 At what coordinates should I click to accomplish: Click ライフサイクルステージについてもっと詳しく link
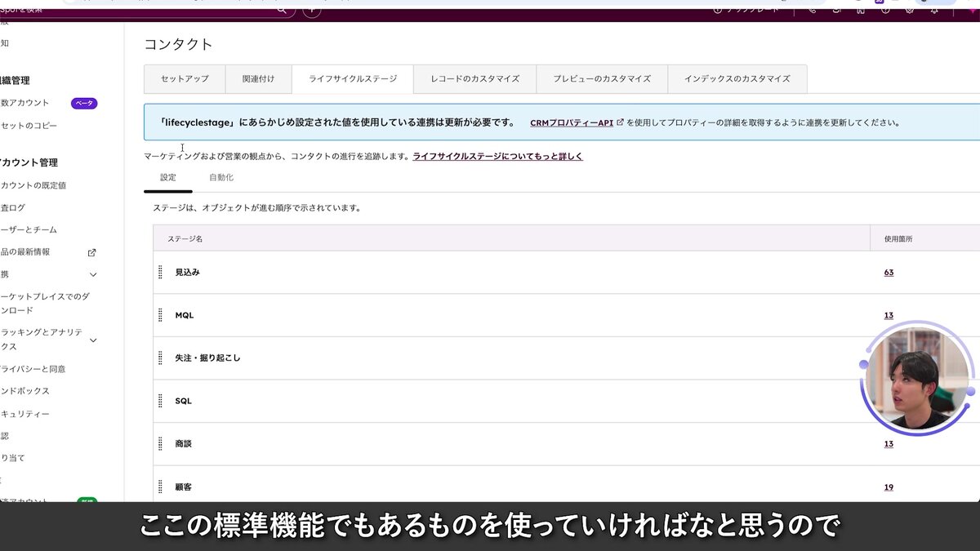[x=497, y=156]
